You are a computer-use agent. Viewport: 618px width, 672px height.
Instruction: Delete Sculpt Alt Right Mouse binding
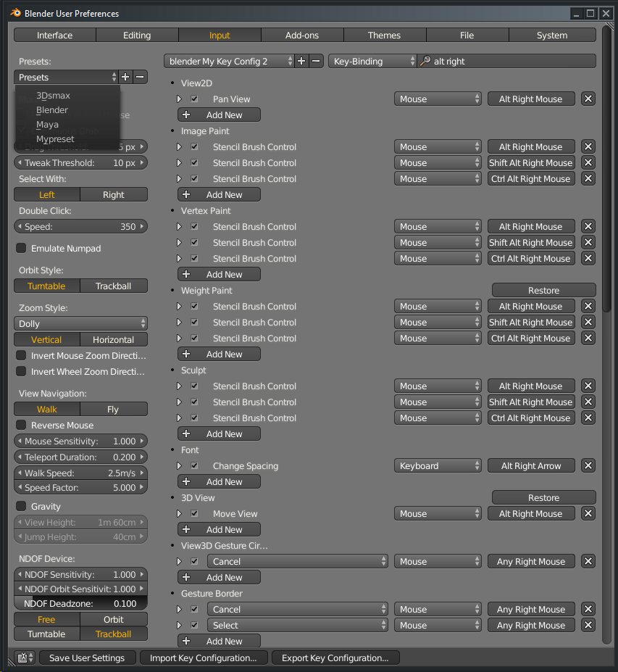(x=588, y=386)
